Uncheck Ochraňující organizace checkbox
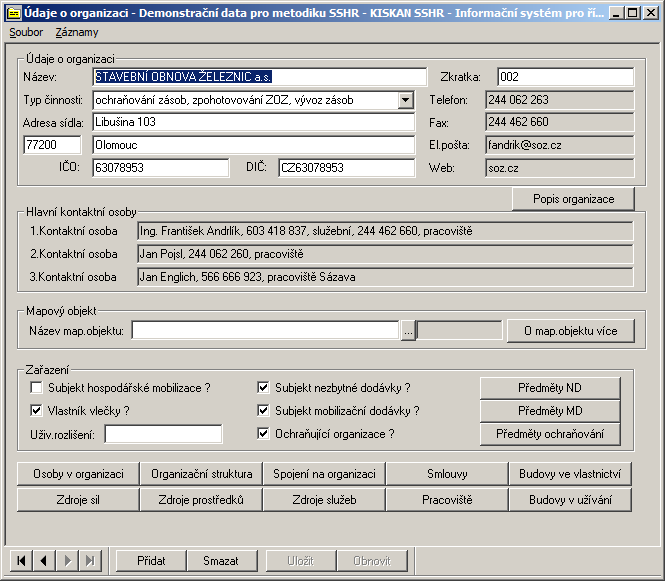 (263, 433)
